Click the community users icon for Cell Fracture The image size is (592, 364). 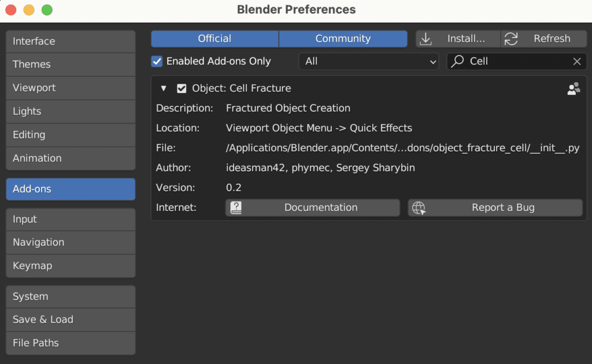(573, 89)
